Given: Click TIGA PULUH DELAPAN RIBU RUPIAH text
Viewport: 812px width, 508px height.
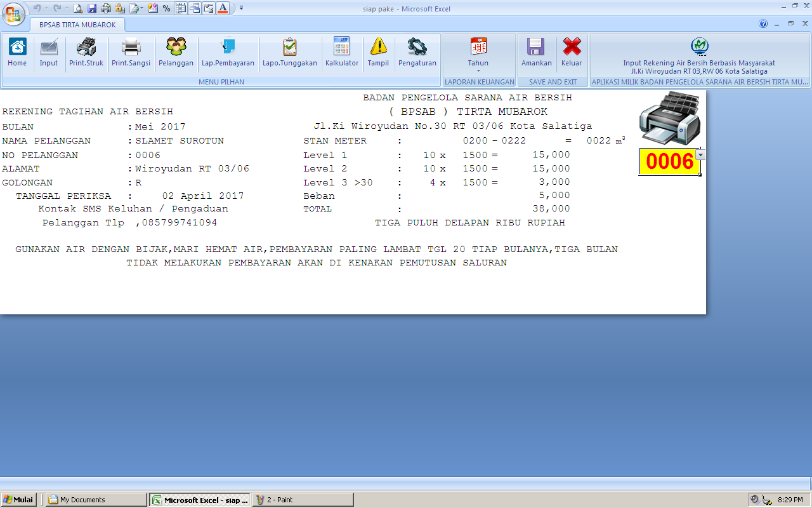Looking at the screenshot, I should tap(470, 223).
